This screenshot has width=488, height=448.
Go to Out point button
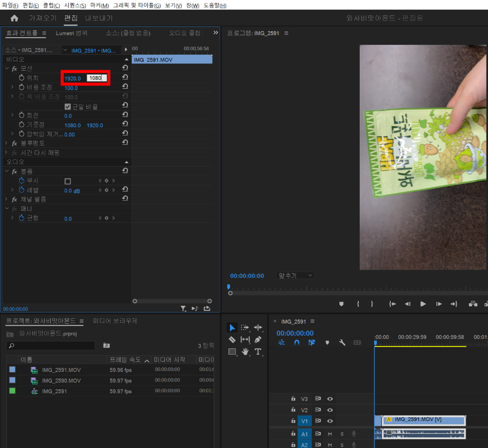[454, 304]
